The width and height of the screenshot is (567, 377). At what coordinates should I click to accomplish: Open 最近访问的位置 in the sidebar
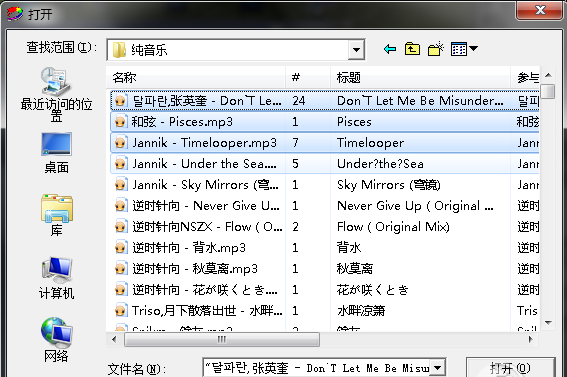pyautogui.click(x=56, y=94)
